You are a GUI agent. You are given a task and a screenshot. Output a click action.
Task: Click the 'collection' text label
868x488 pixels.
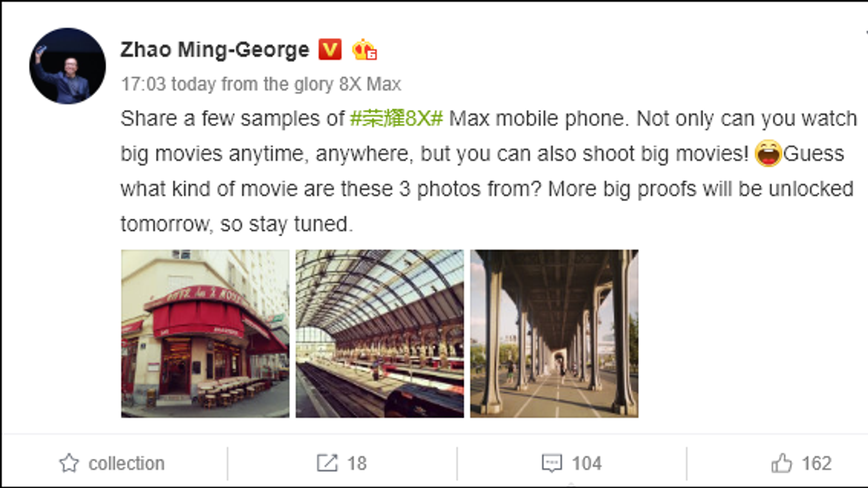point(126,464)
